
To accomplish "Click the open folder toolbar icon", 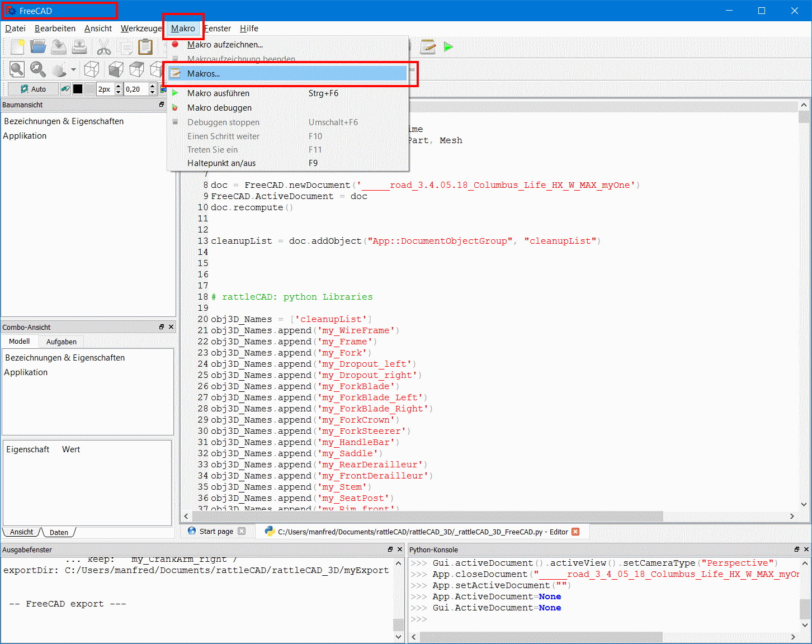I will tap(38, 47).
